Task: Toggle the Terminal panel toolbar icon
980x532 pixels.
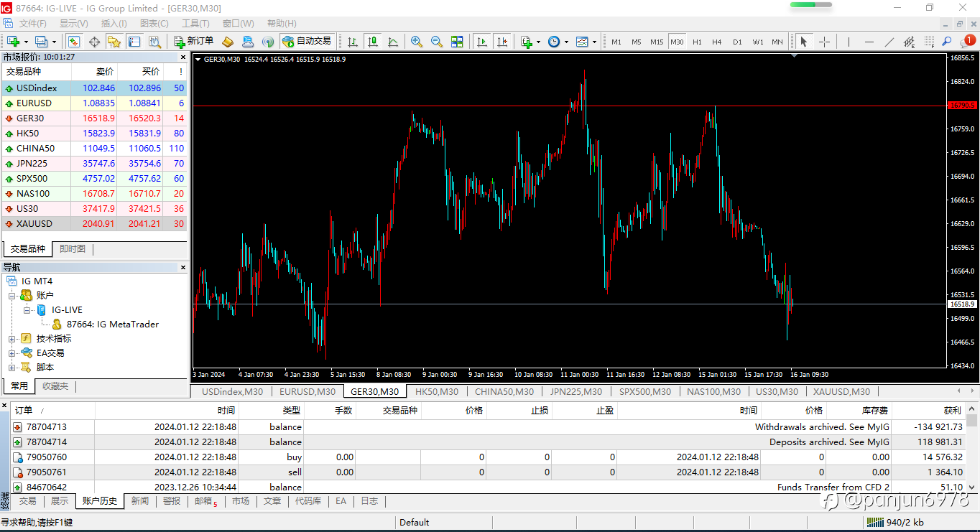Action: [x=134, y=42]
